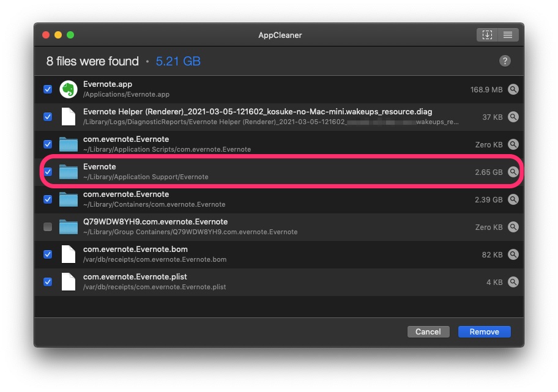Click the AppCleaner window title
The image size is (558, 392).
(x=280, y=35)
